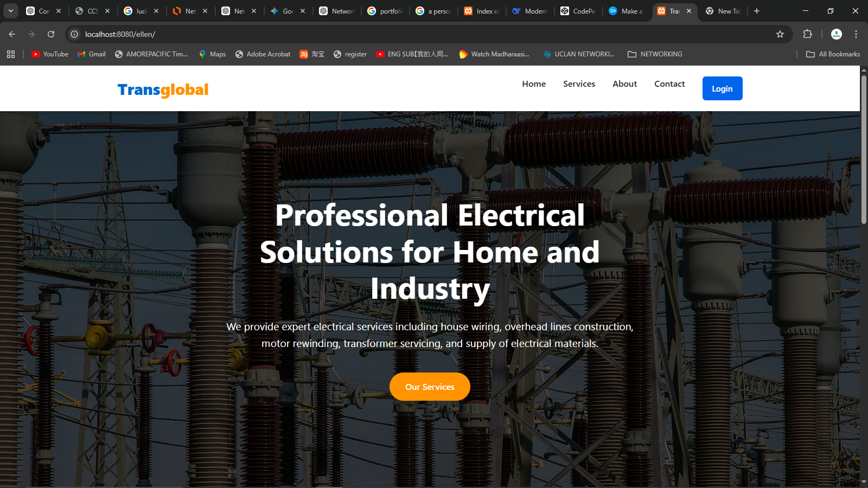Open the YouTube bookmark

click(x=50, y=54)
